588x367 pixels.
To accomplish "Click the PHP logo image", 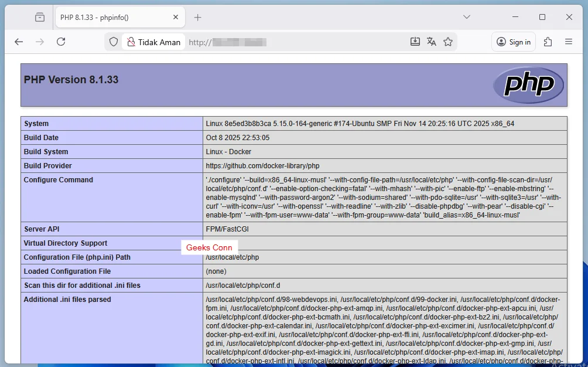I will [528, 84].
